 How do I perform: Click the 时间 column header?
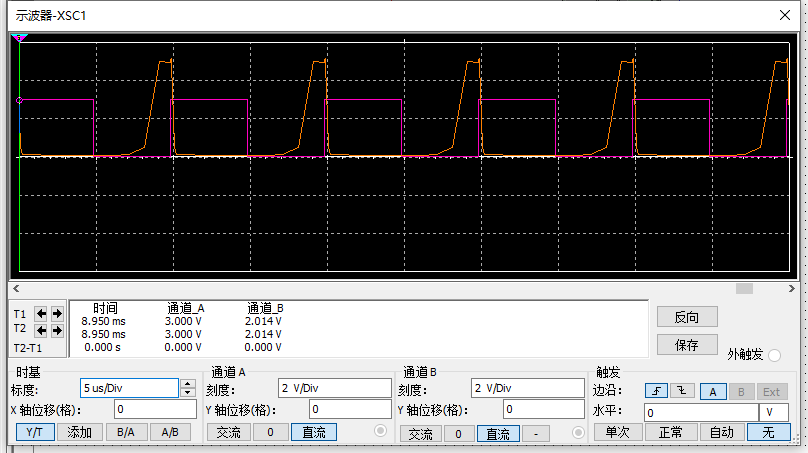click(105, 308)
